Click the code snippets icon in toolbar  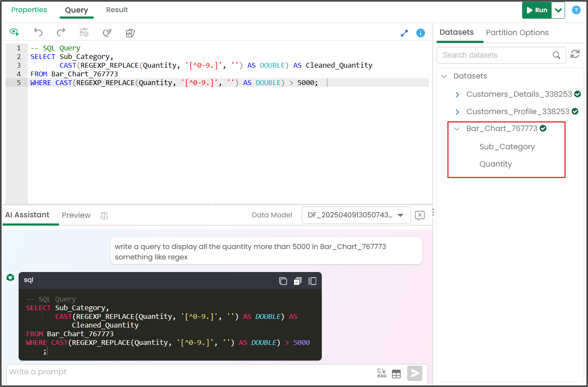point(130,33)
